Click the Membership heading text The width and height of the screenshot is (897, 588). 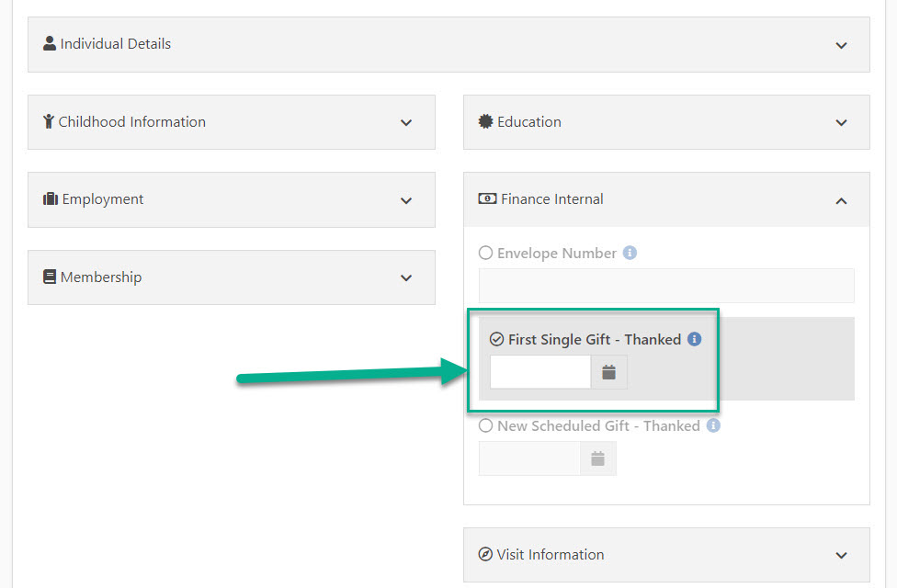point(101,277)
